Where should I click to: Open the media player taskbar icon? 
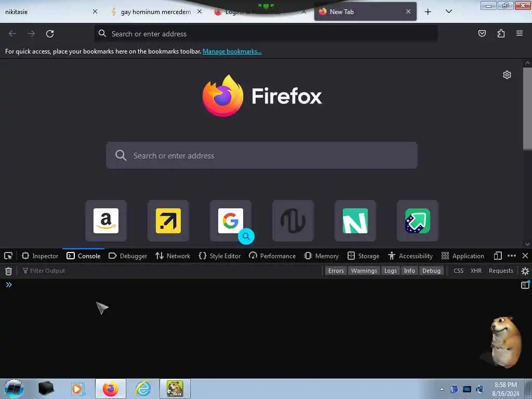[77, 389]
